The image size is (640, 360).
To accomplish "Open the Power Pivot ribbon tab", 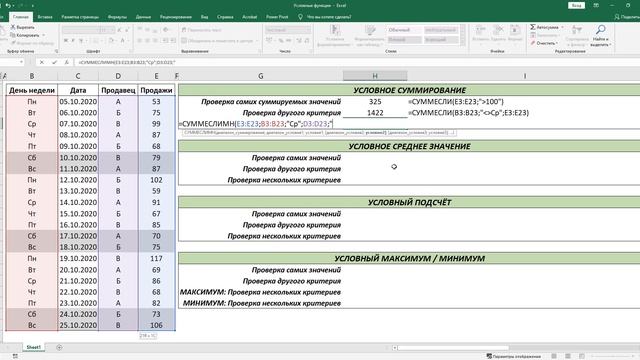I will 277,17.
